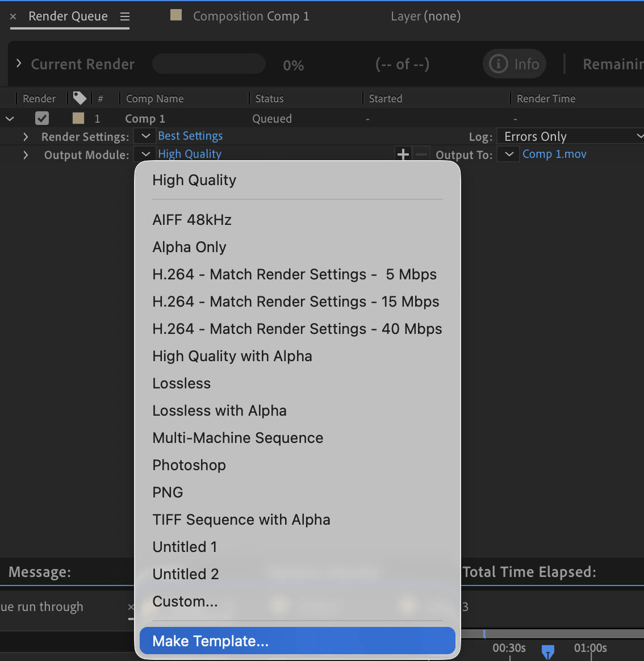The height and width of the screenshot is (661, 644).
Task: Open the Log Errors Only dropdown
Action: (568, 136)
